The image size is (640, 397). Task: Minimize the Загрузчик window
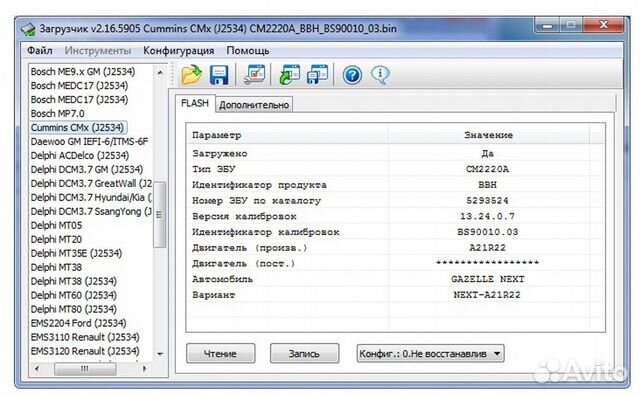[548, 26]
